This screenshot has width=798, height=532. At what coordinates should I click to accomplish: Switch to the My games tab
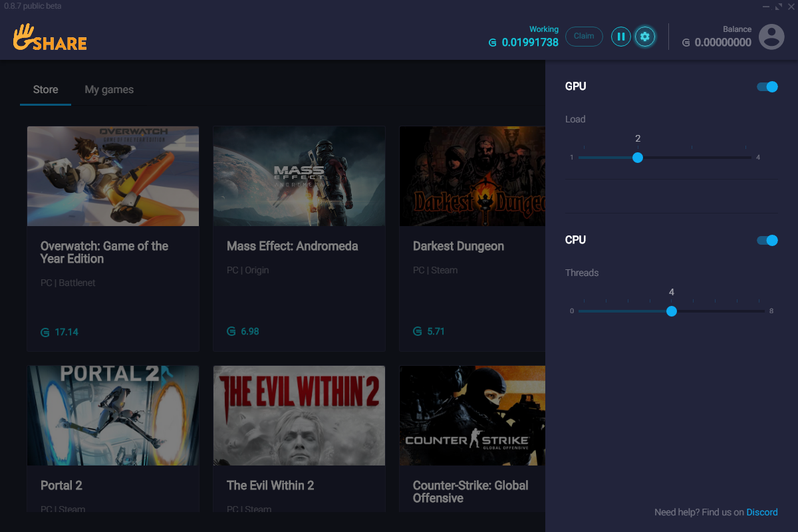click(x=109, y=90)
